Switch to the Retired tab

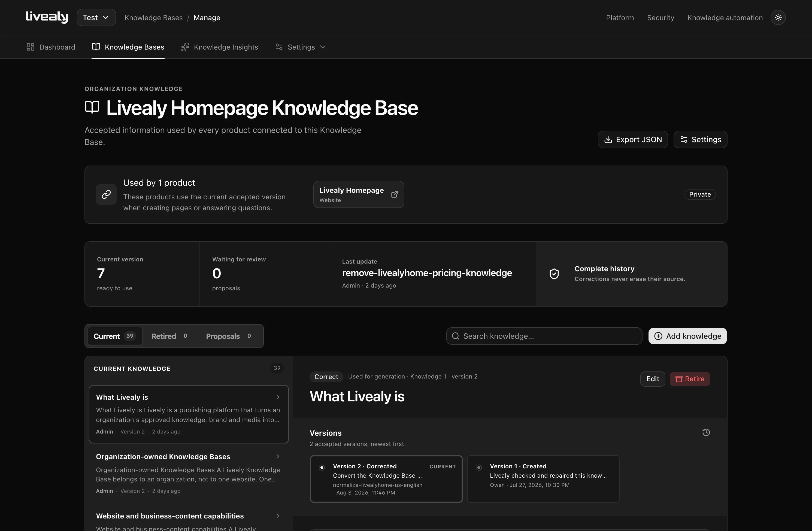[169, 336]
